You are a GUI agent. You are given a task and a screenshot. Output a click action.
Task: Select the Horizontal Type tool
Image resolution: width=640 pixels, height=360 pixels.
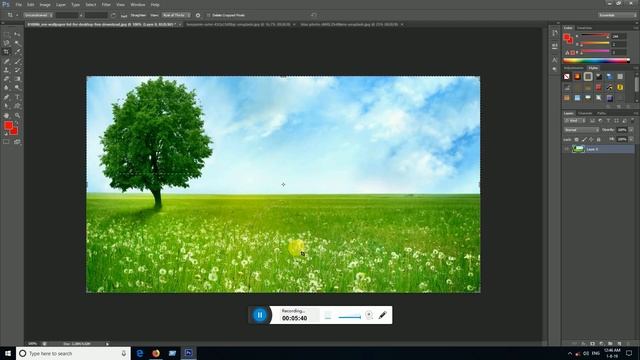pos(17,97)
